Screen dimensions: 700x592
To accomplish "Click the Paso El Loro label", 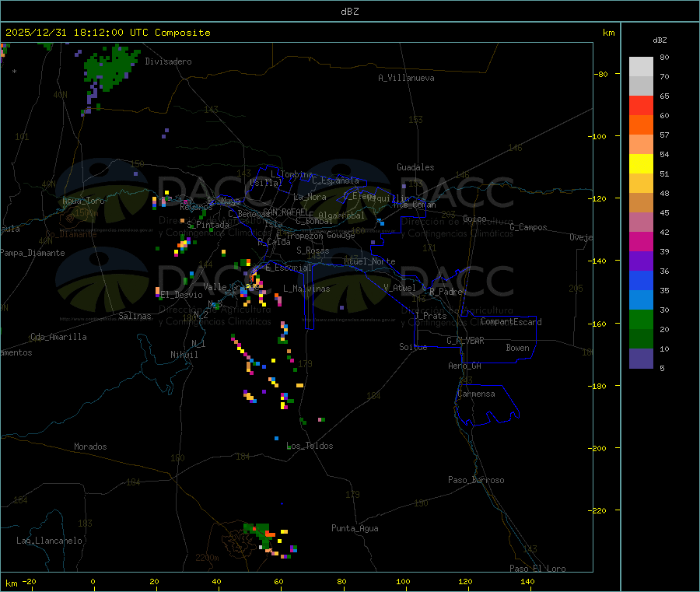I will pos(537,569).
